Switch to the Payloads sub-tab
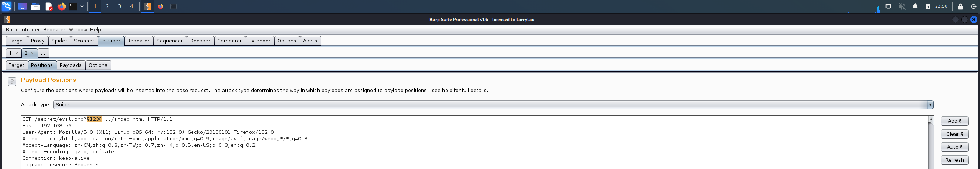Image resolution: width=980 pixels, height=169 pixels. click(70, 65)
